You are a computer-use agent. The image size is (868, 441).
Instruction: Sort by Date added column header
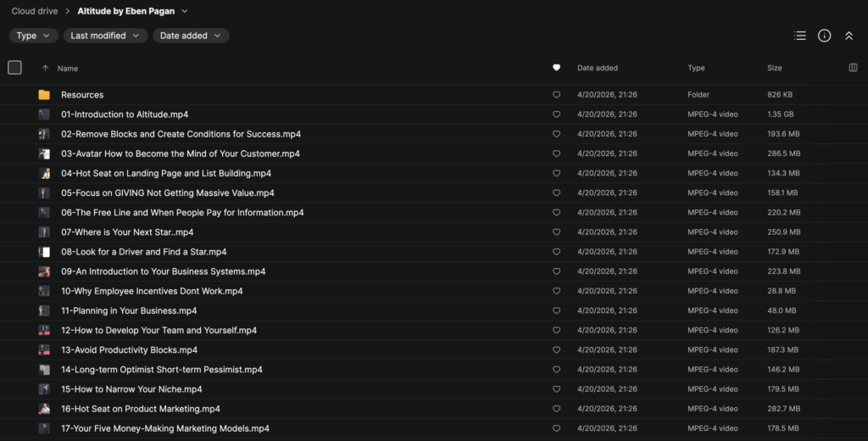tap(598, 68)
